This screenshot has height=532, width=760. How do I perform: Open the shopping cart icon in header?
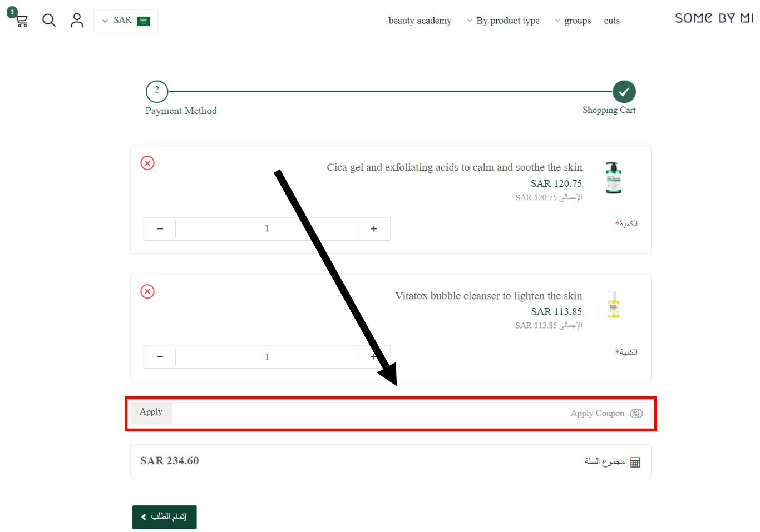point(21,21)
